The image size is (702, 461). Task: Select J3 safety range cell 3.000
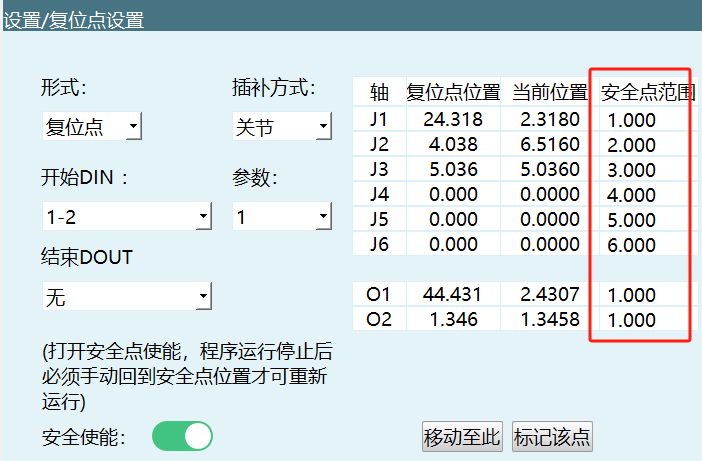pyautogui.click(x=648, y=170)
